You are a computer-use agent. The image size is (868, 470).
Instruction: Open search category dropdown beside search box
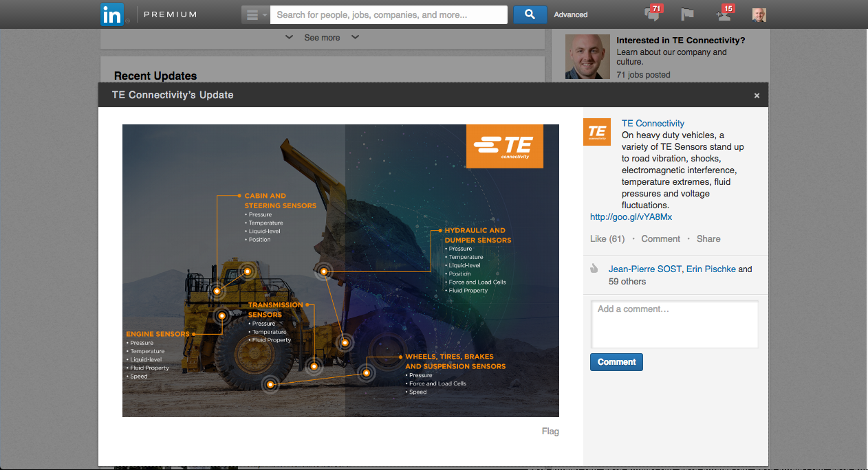[256, 14]
